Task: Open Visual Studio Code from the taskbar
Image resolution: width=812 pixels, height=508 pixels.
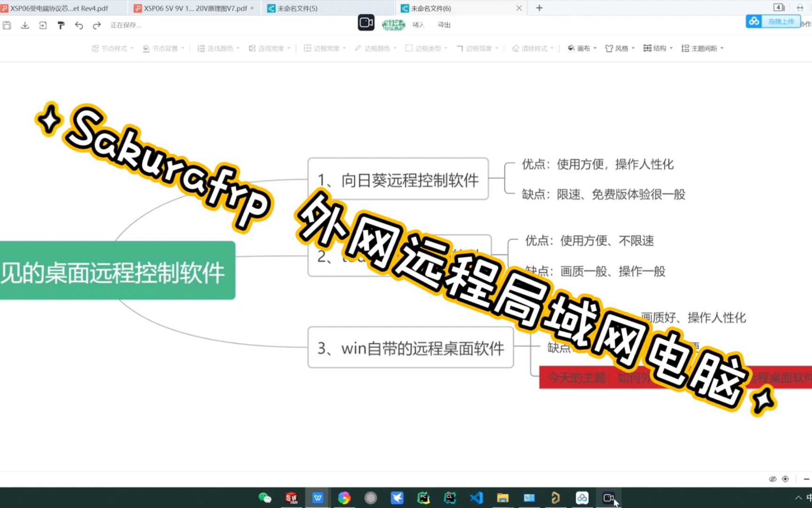Action: pyautogui.click(x=476, y=498)
